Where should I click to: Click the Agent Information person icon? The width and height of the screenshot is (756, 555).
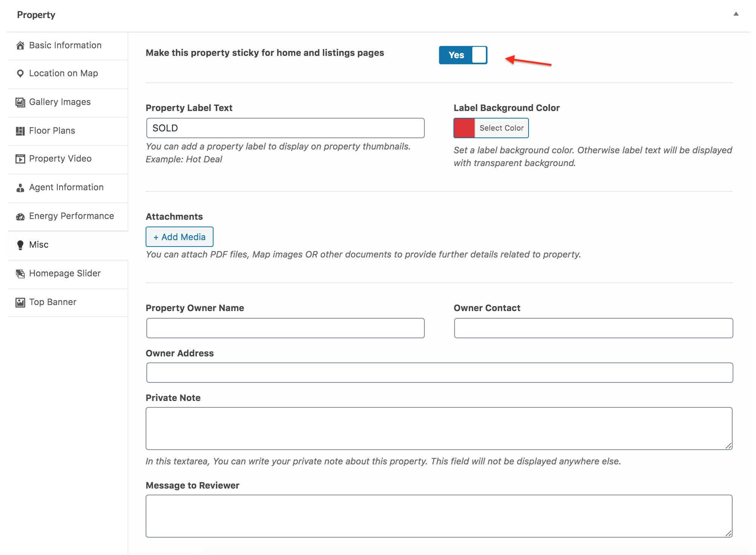point(20,188)
